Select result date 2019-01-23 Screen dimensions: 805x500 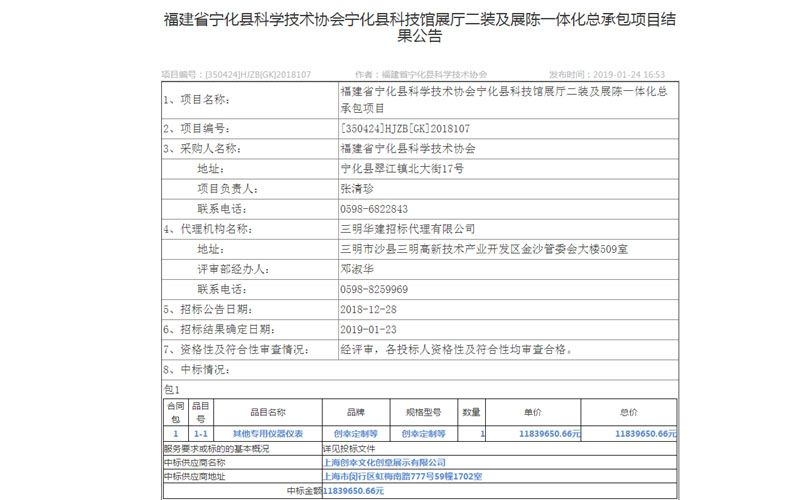click(x=368, y=330)
